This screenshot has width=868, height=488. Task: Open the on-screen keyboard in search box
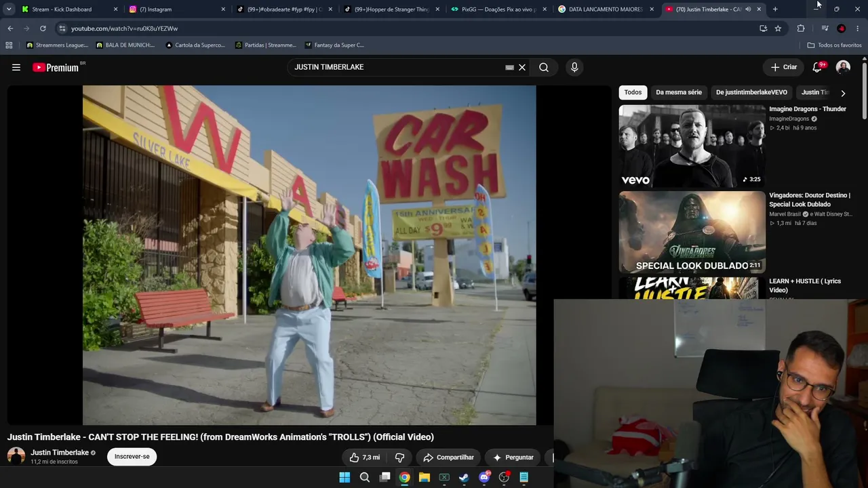tap(509, 67)
